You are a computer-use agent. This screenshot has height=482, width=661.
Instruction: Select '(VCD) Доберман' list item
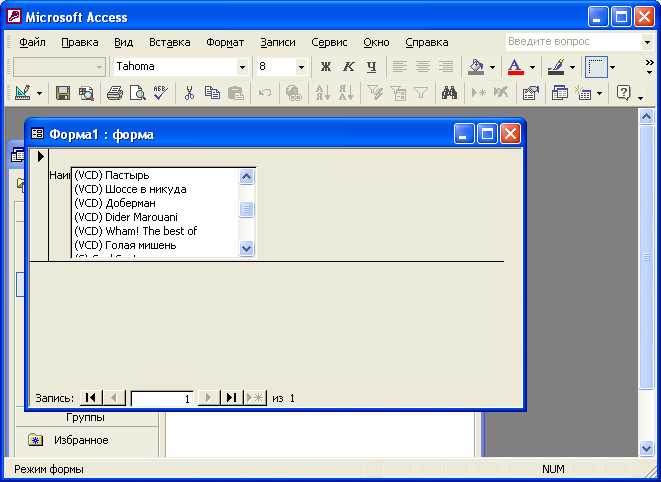[x=154, y=203]
